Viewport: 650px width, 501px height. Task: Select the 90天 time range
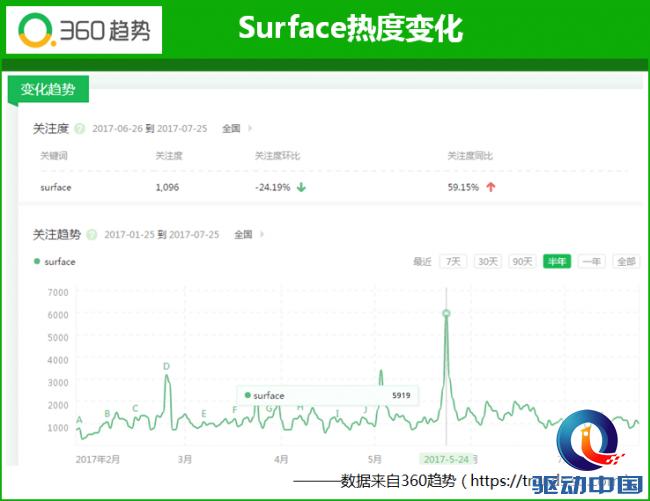522,261
